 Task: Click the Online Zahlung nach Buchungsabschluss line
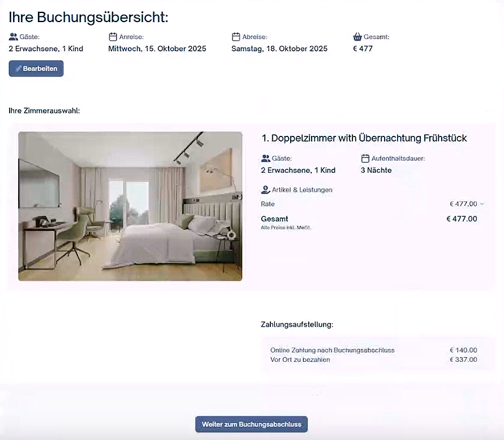373,350
